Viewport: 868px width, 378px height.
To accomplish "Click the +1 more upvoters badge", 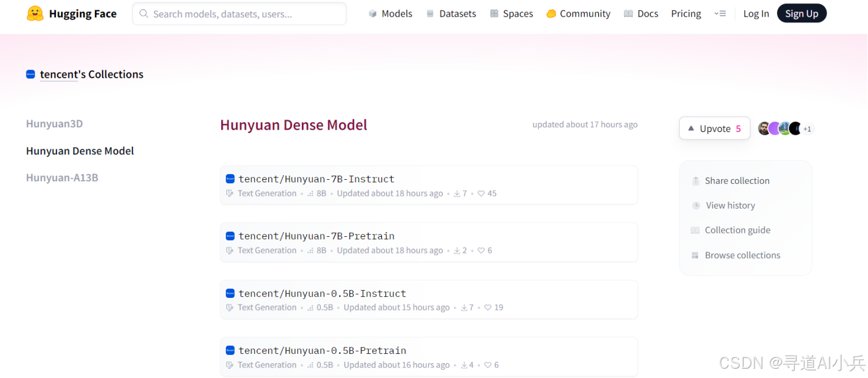I will (808, 129).
